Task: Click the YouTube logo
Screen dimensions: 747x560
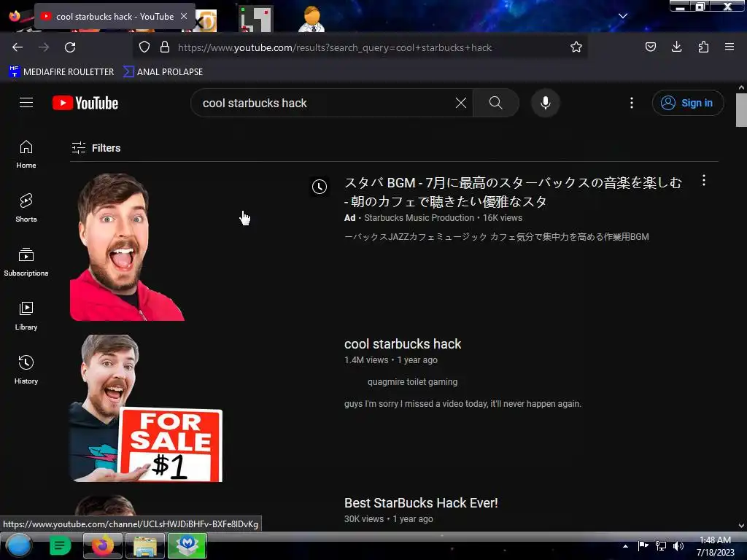Action: pyautogui.click(x=85, y=103)
